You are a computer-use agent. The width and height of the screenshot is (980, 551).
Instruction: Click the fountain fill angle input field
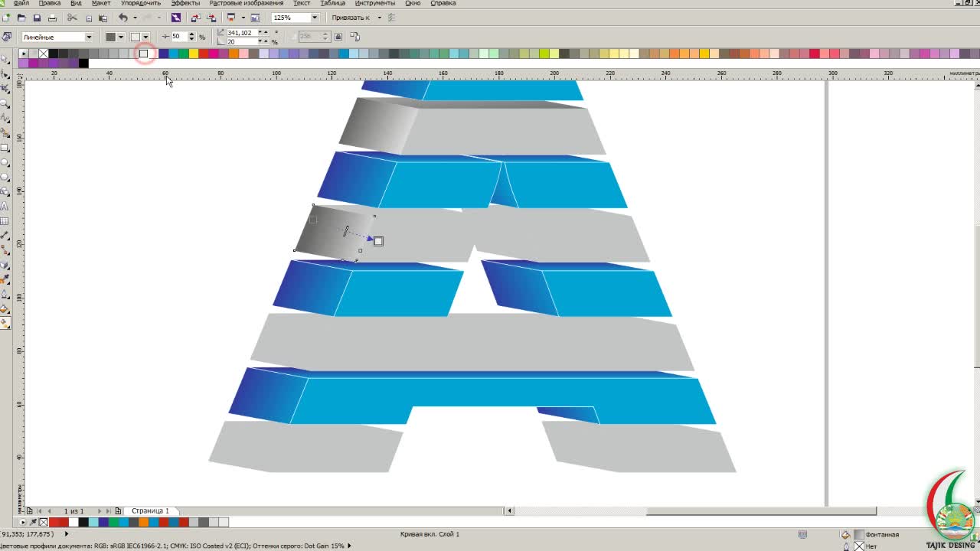click(240, 33)
